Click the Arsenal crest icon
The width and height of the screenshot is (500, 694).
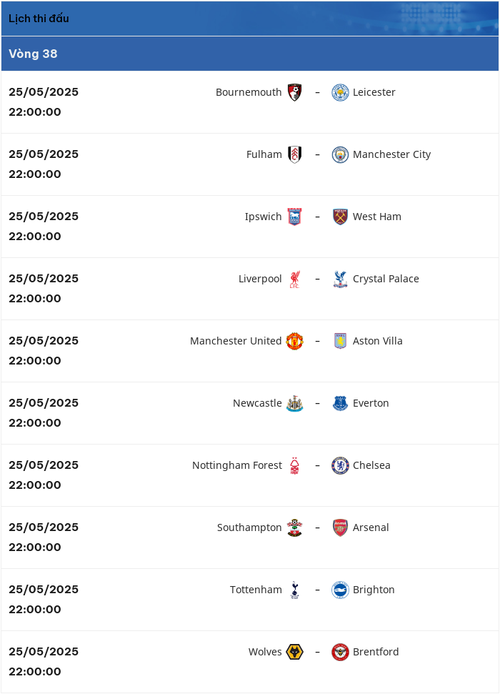coord(340,528)
